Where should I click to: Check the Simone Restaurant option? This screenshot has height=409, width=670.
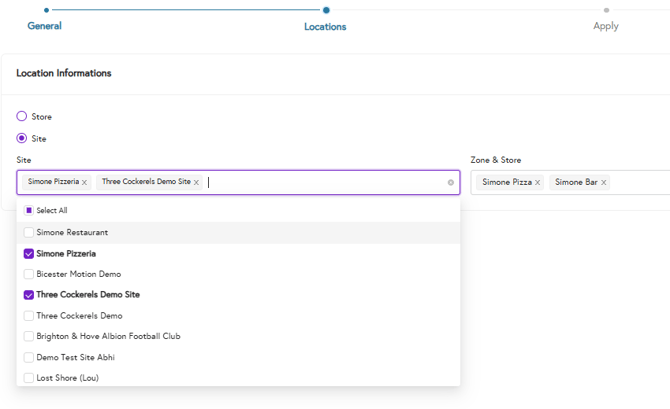[29, 233]
